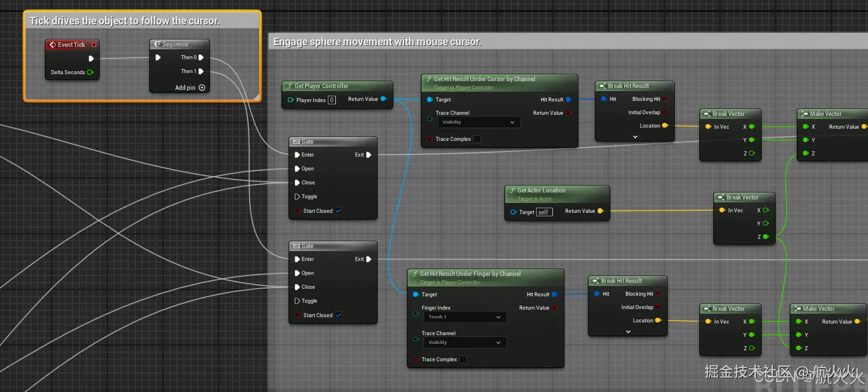Enable Trace Complex on Get Hit Result Under Finger
Image resolution: width=868 pixels, height=392 pixels.
pos(463,360)
